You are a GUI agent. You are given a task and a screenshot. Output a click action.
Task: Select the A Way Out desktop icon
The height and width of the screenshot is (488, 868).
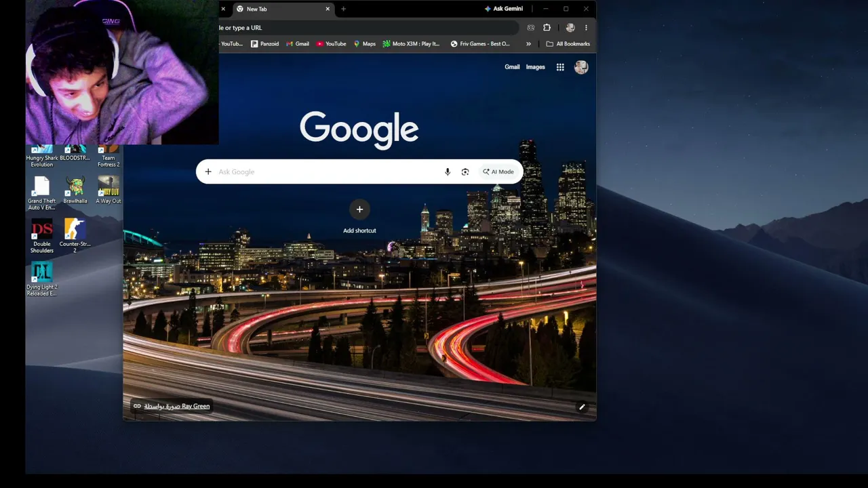(108, 190)
